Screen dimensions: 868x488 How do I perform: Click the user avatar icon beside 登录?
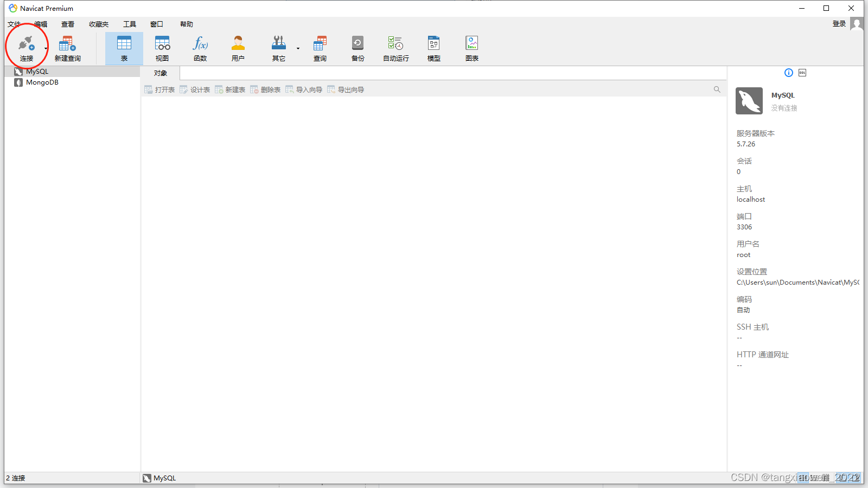click(857, 24)
